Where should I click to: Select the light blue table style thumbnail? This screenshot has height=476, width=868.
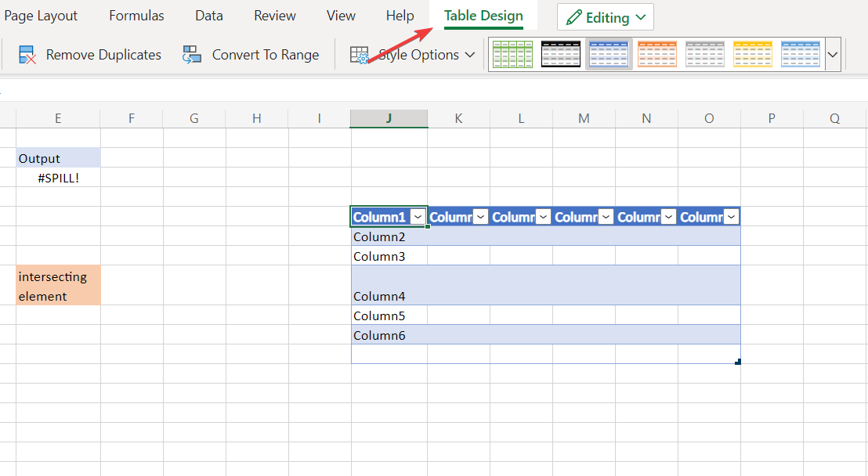tap(801, 54)
